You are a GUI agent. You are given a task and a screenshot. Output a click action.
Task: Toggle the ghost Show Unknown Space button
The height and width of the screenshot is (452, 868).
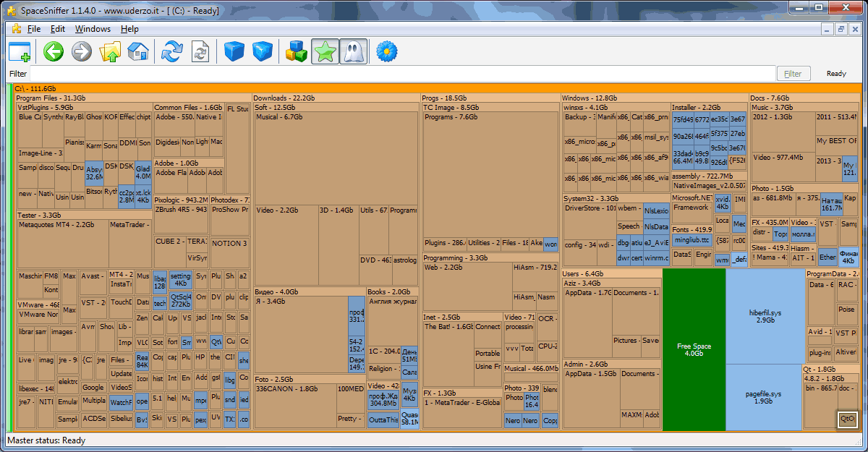353,51
